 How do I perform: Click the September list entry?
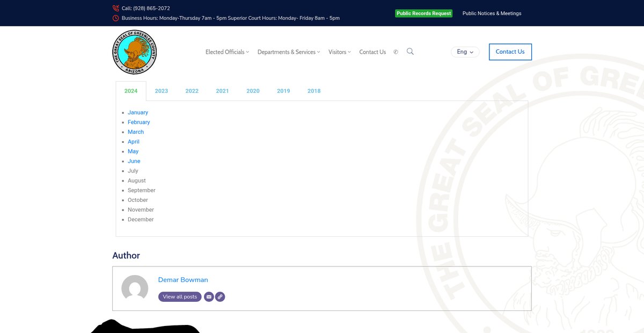142,190
